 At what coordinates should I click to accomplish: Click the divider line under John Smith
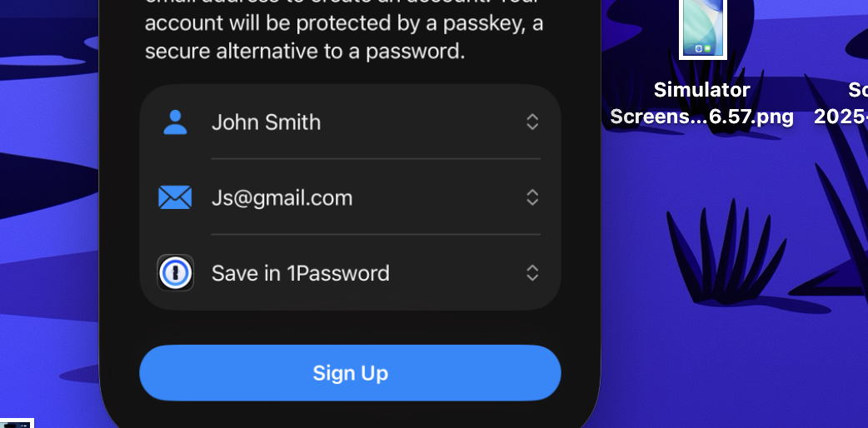[x=376, y=159]
